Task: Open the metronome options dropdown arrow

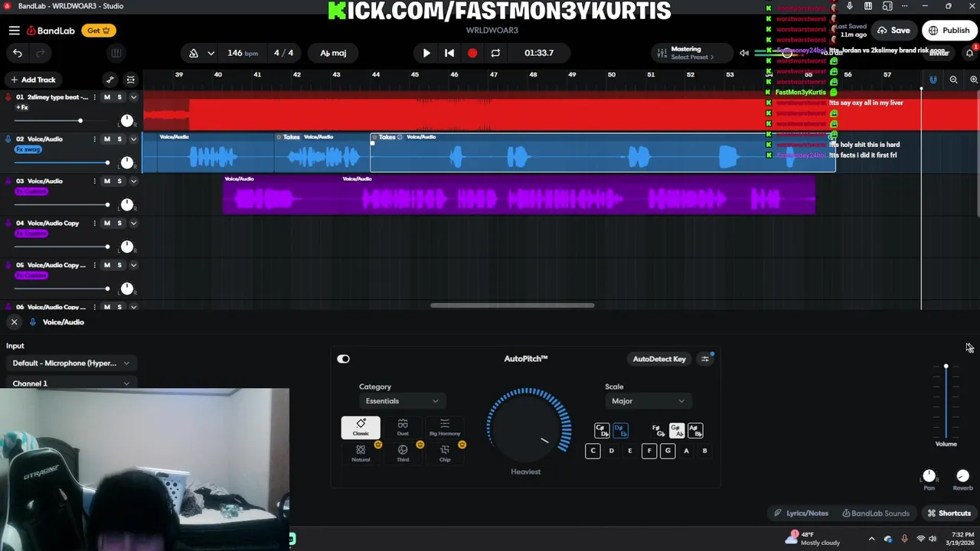Action: pos(211,53)
